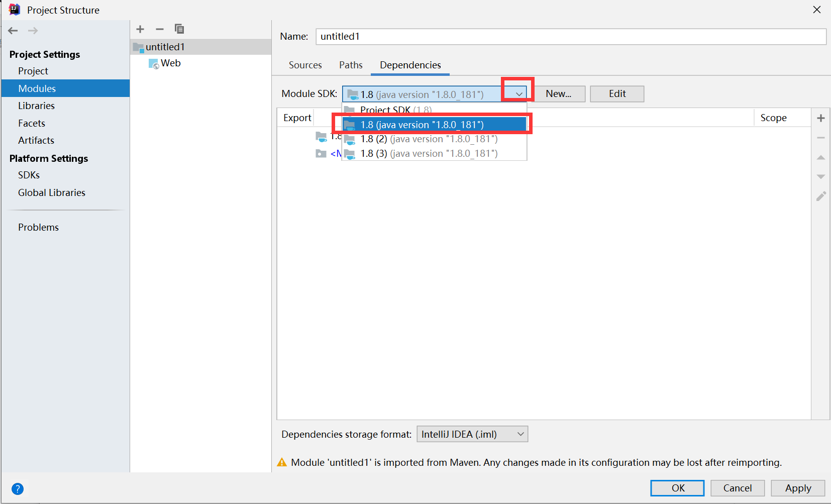
Task: Click the forward navigation arrow
Action: tap(33, 31)
